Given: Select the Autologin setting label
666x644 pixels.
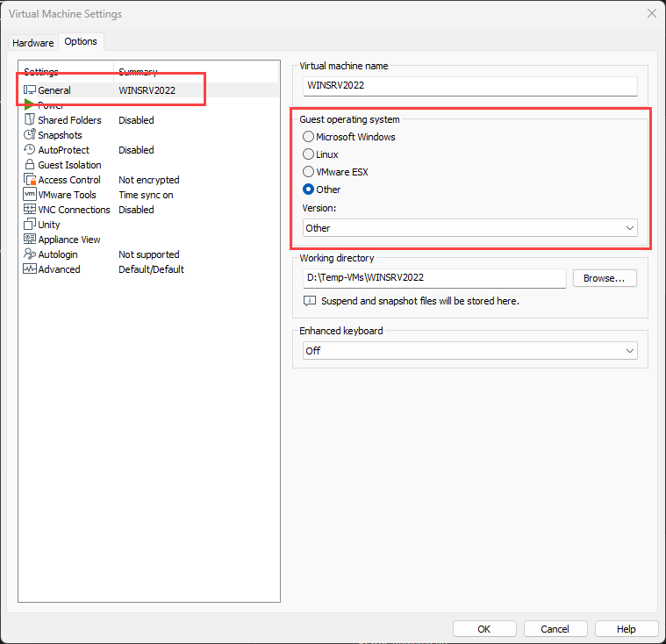Looking at the screenshot, I should [58, 254].
